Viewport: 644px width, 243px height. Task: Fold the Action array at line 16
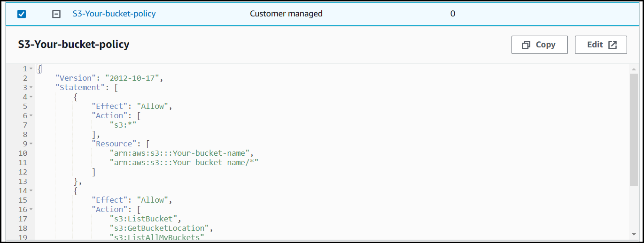[x=31, y=210]
